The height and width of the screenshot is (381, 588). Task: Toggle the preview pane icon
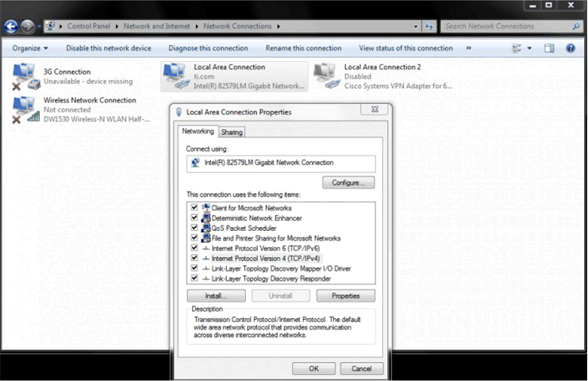coord(549,48)
